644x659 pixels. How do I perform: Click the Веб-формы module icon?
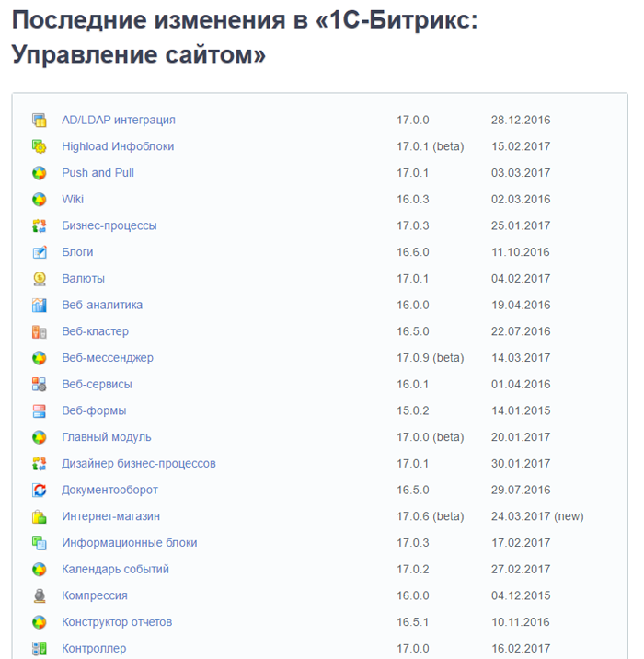pos(40,411)
